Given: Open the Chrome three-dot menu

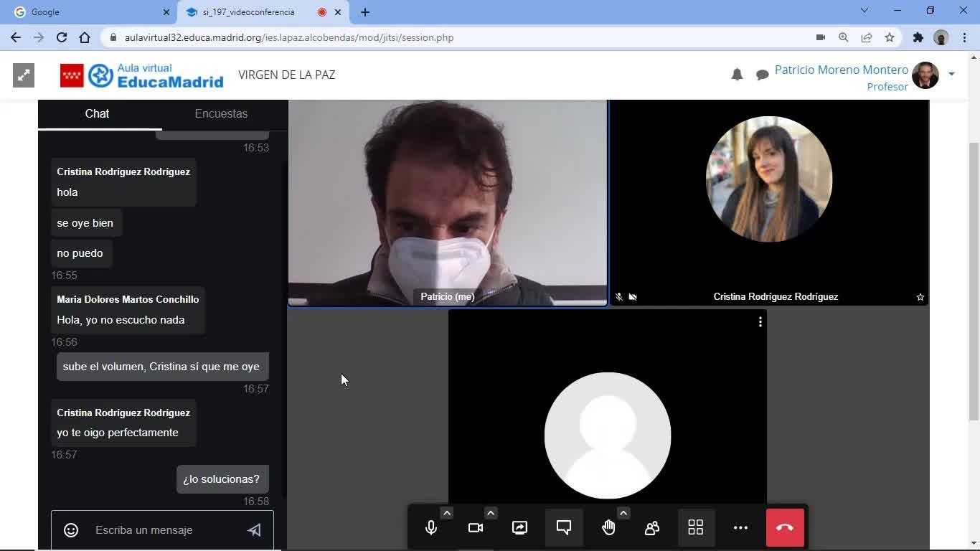Looking at the screenshot, I should [x=963, y=37].
